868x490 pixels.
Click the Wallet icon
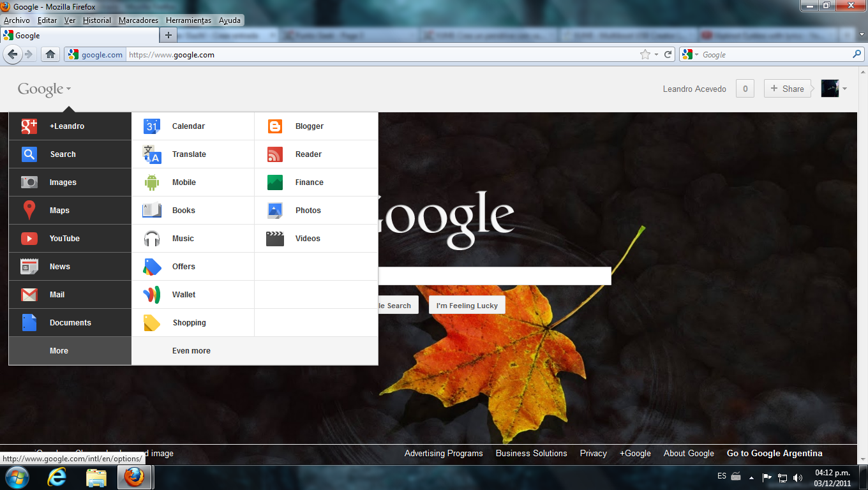(152, 295)
